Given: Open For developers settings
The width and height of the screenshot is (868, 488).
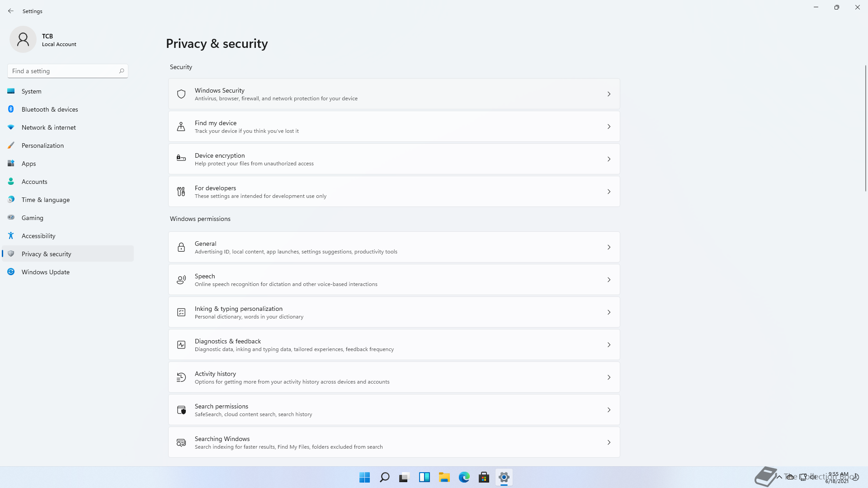Looking at the screenshot, I should click(394, 192).
